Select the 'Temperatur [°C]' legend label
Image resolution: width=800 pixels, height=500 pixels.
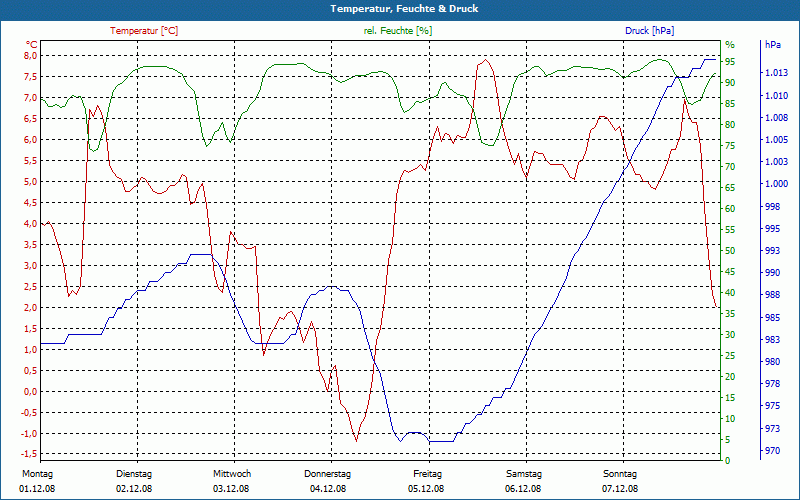point(144,31)
